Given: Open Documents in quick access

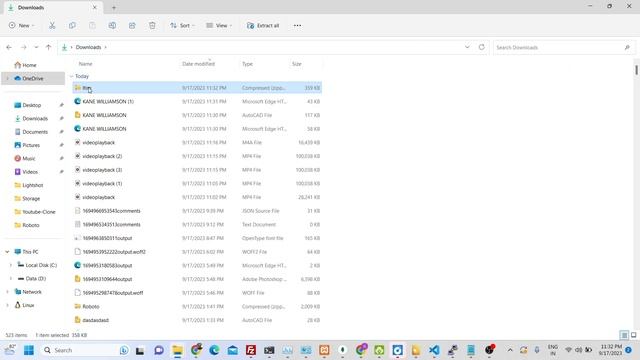Looking at the screenshot, I should 35,132.
